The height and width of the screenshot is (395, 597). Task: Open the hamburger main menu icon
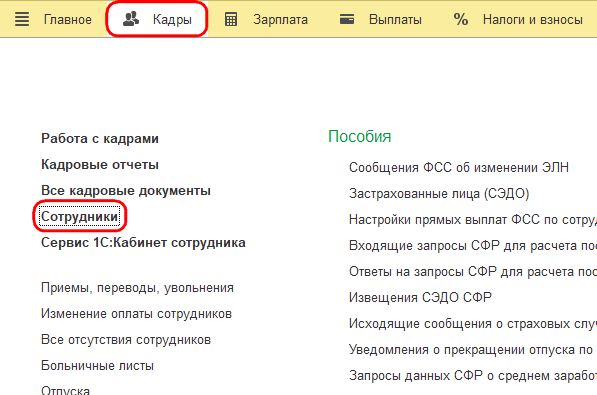coord(22,19)
